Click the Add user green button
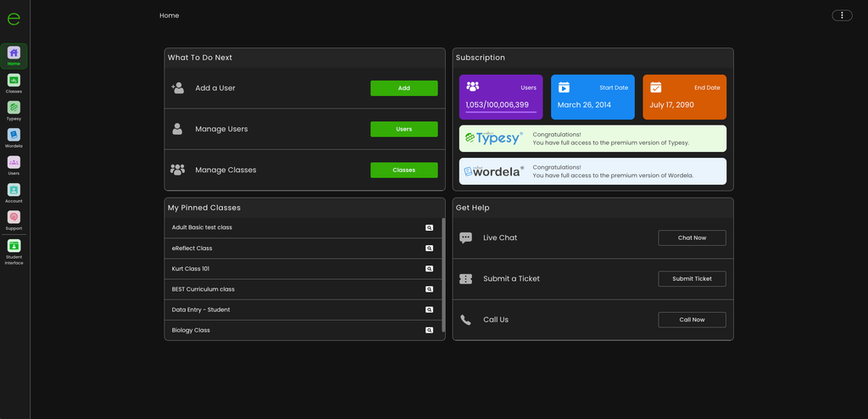Viewport: 868px width, 419px height. point(404,88)
